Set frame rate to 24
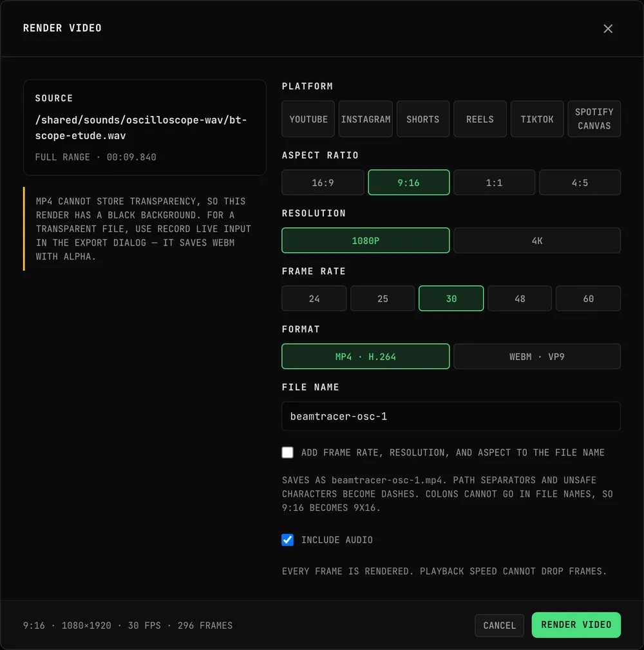644x650 pixels. (x=314, y=298)
